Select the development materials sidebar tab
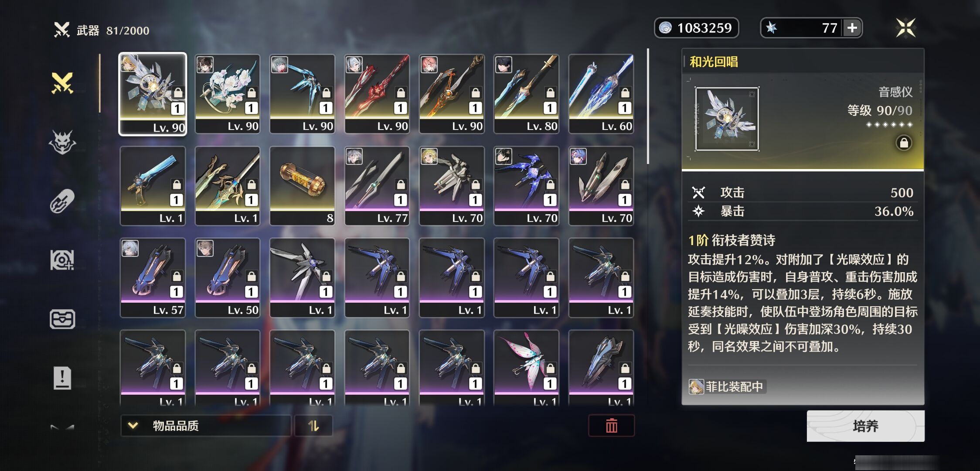 pyautogui.click(x=62, y=260)
